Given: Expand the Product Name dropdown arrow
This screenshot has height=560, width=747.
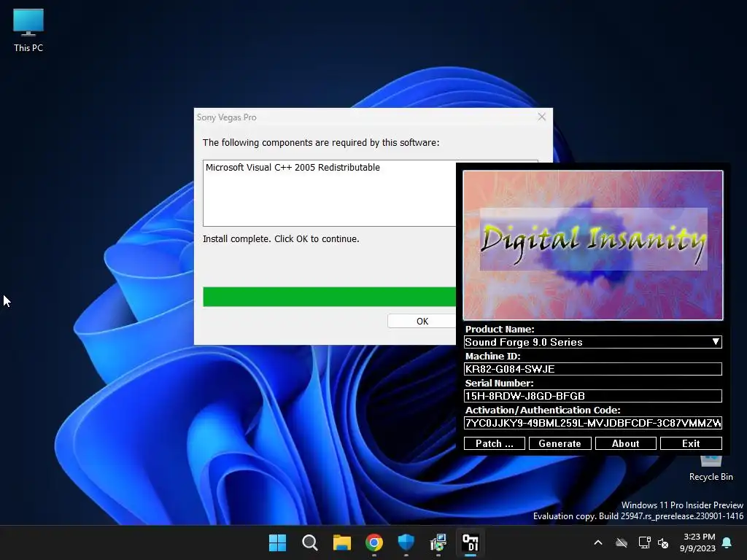Looking at the screenshot, I should coord(716,342).
